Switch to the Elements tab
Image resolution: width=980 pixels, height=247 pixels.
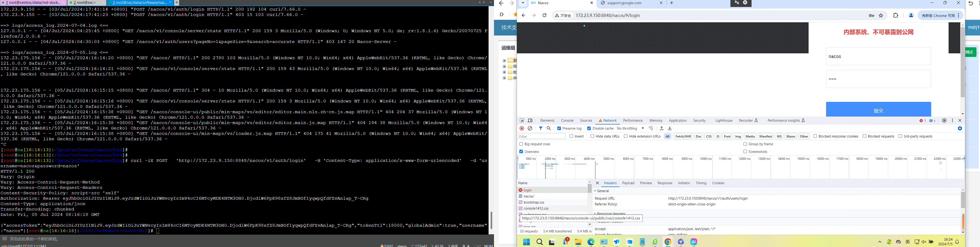[548, 121]
